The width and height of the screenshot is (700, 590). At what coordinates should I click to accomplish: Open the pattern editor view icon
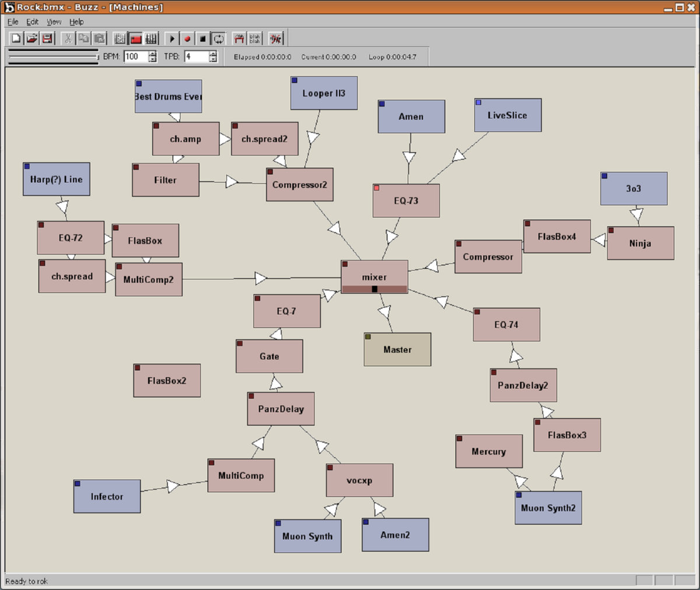click(x=120, y=38)
